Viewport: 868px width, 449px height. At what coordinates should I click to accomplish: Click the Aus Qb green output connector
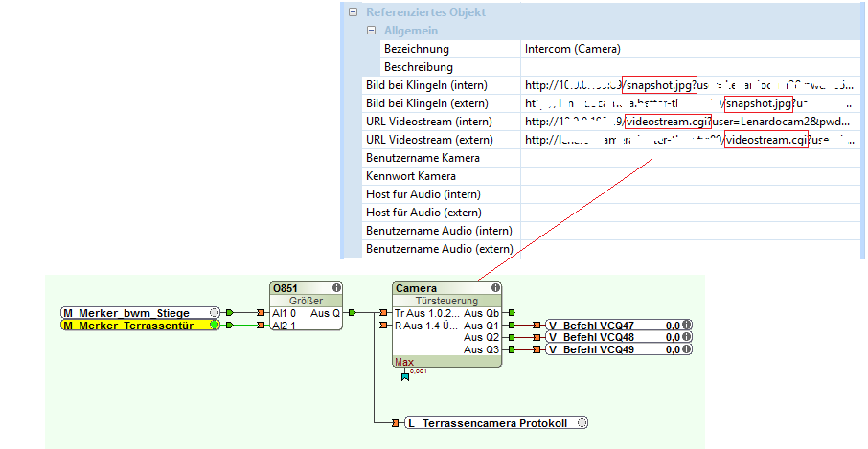click(513, 313)
